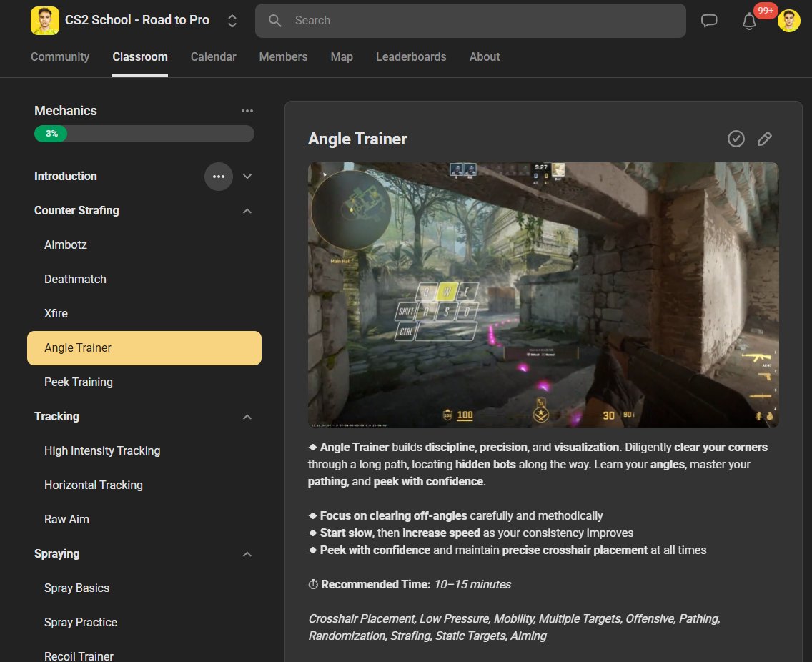Open the Spray Basics lesson
Image resolution: width=812 pixels, height=662 pixels.
click(x=144, y=588)
